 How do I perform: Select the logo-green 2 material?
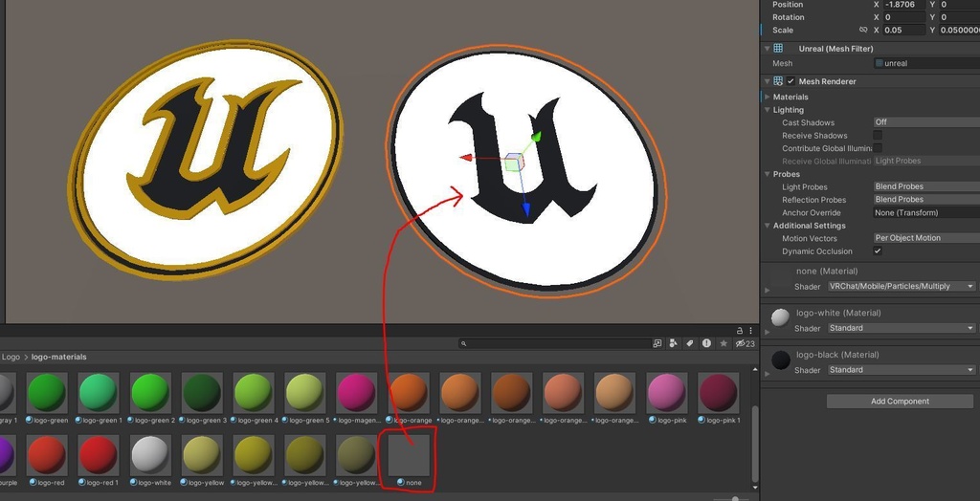pos(150,398)
